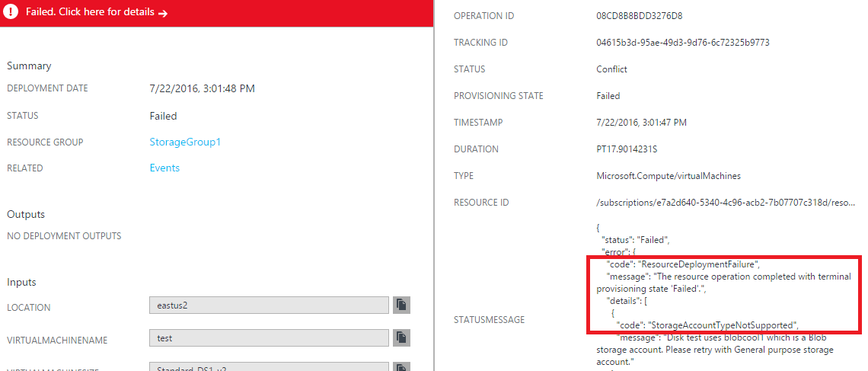Select the Conflict status value
The image size is (868, 371).
[611, 69]
